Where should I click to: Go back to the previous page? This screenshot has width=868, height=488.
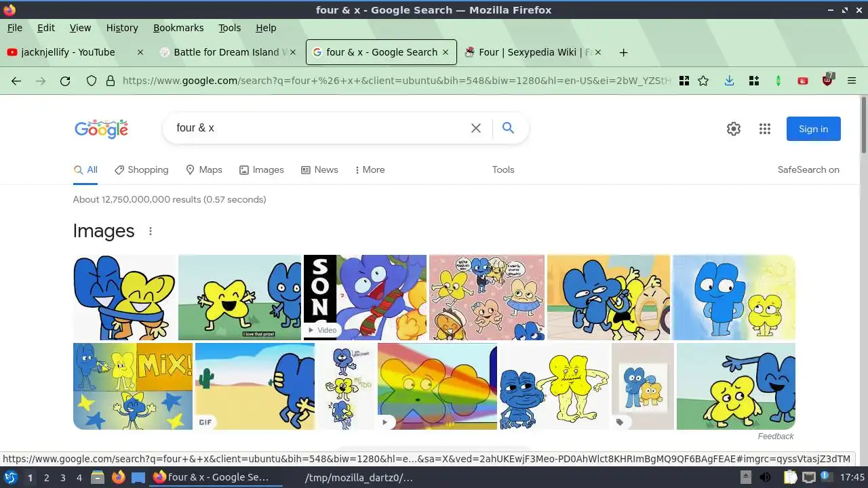[x=16, y=81]
